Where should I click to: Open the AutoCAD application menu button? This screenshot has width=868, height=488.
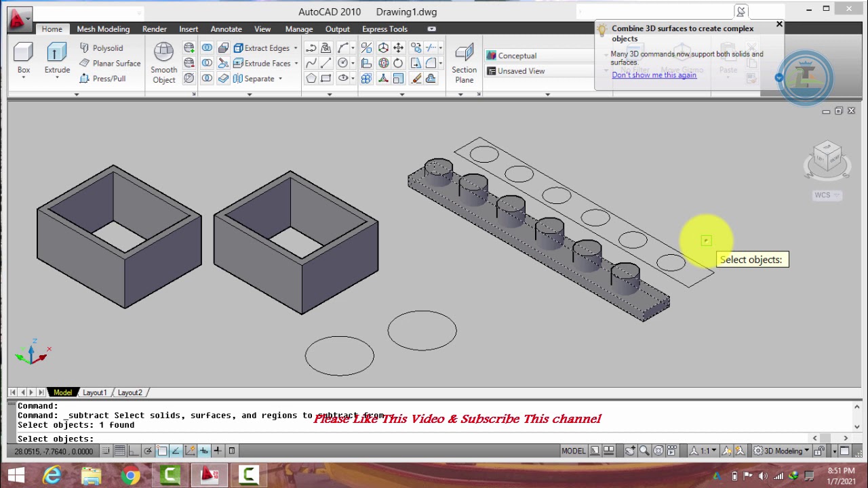coord(18,19)
